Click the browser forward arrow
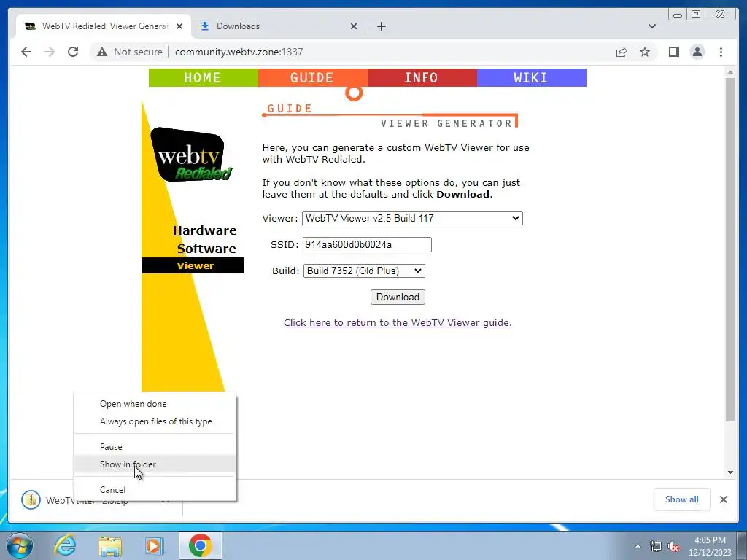 point(50,52)
